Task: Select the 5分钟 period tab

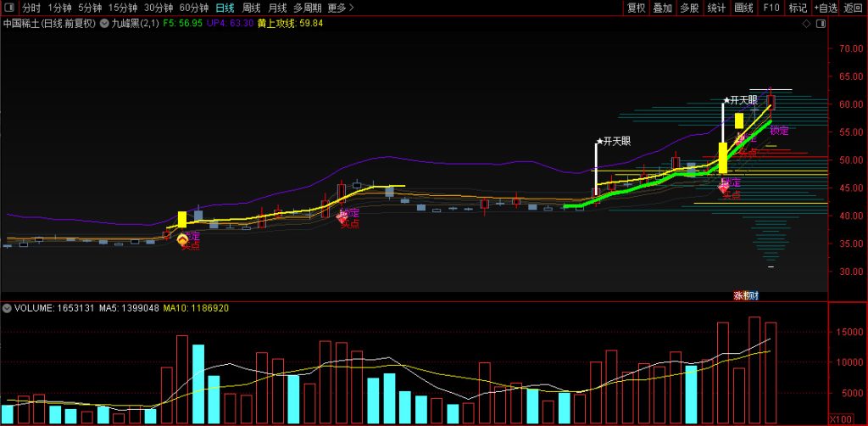Action: (90, 8)
